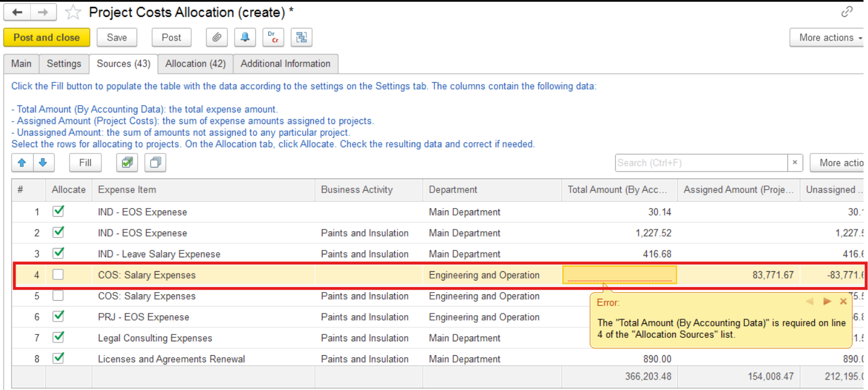Clear all checkboxes with the uncheck-all icon
The width and height of the screenshot is (868, 390).
coord(155,163)
